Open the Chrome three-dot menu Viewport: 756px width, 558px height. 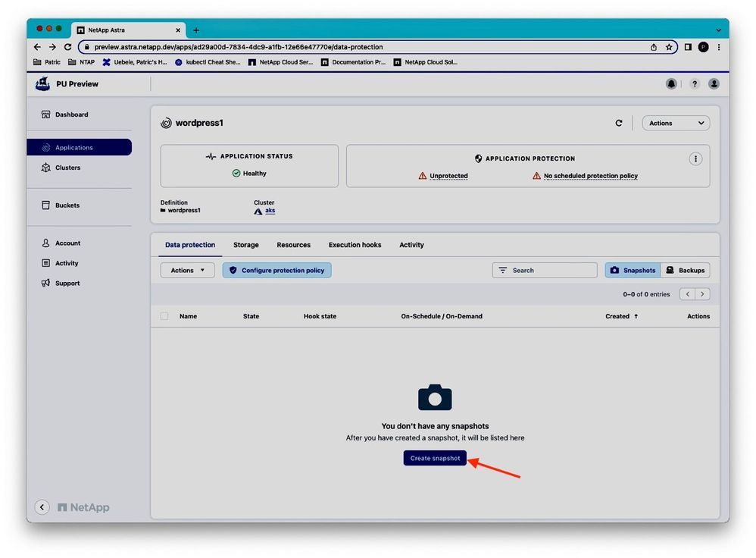pos(719,47)
